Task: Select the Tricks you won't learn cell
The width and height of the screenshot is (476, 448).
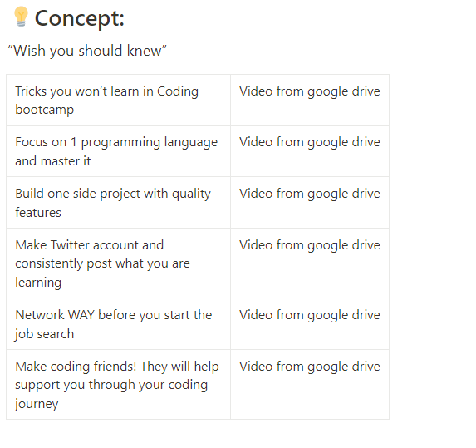Action: 119,100
